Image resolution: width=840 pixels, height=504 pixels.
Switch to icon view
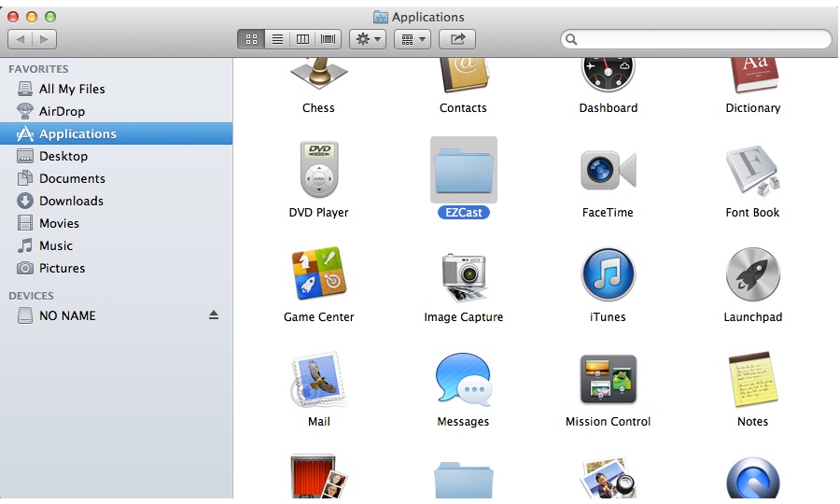click(251, 39)
